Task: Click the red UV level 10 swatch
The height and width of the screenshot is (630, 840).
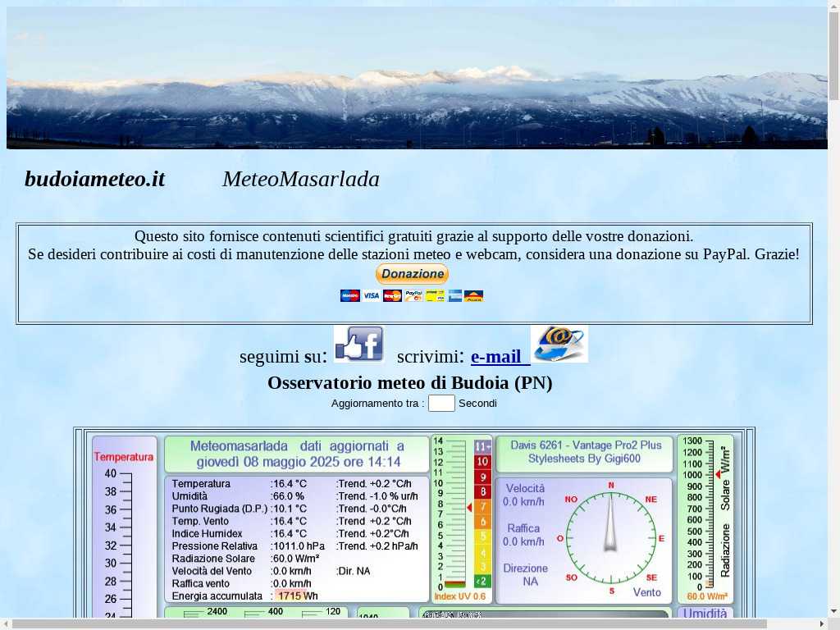Action: point(482,461)
